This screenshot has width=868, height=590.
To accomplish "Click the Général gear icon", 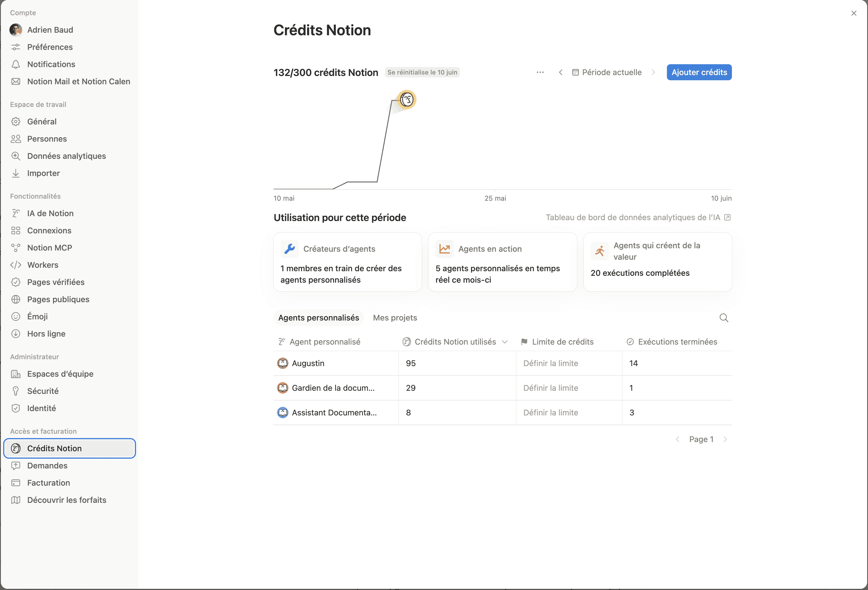I will (x=16, y=122).
